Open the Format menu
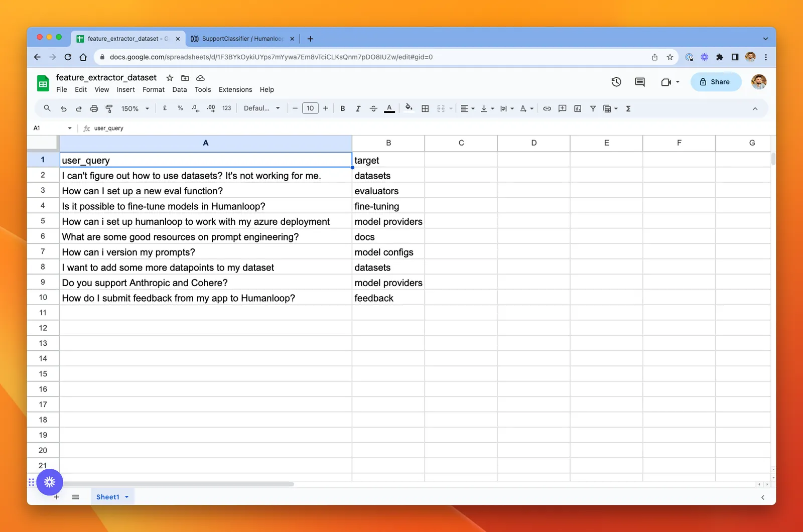This screenshot has width=803, height=532. (x=154, y=89)
